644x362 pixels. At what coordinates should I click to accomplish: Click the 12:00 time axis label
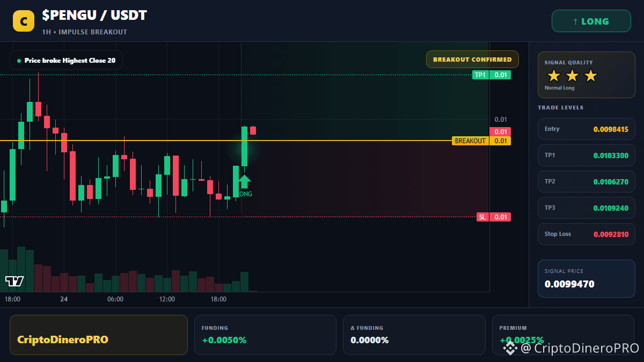point(167,299)
